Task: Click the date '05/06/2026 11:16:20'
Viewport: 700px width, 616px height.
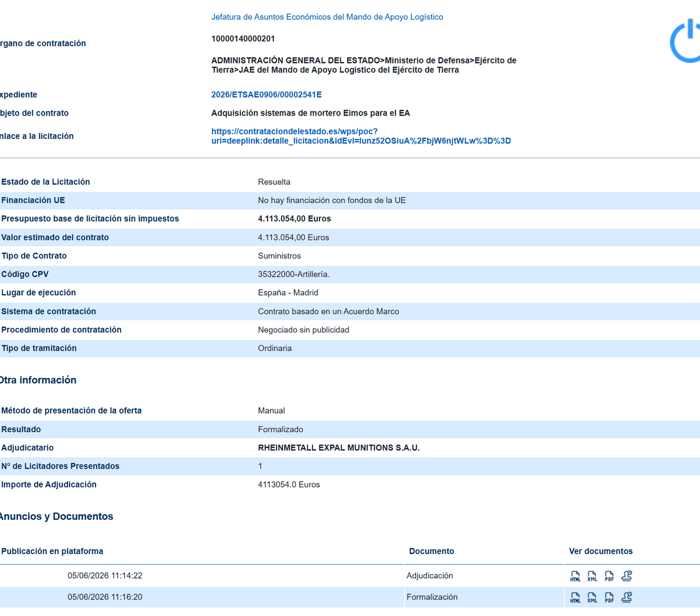Action: click(105, 597)
